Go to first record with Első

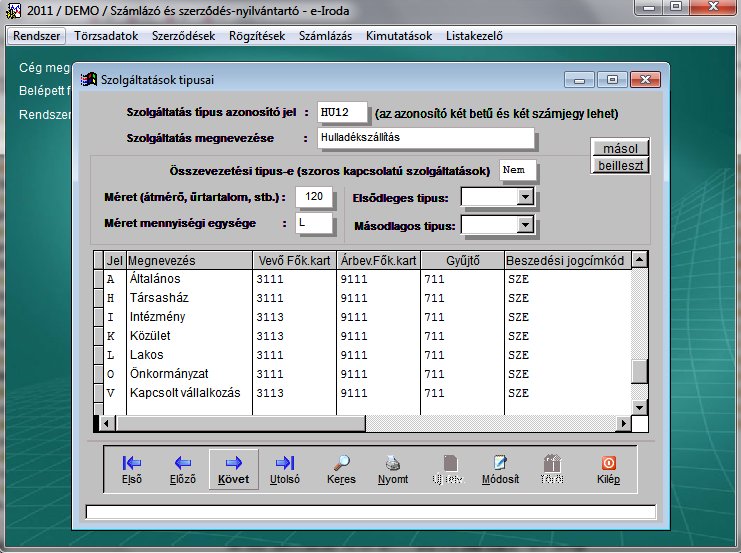tap(131, 469)
